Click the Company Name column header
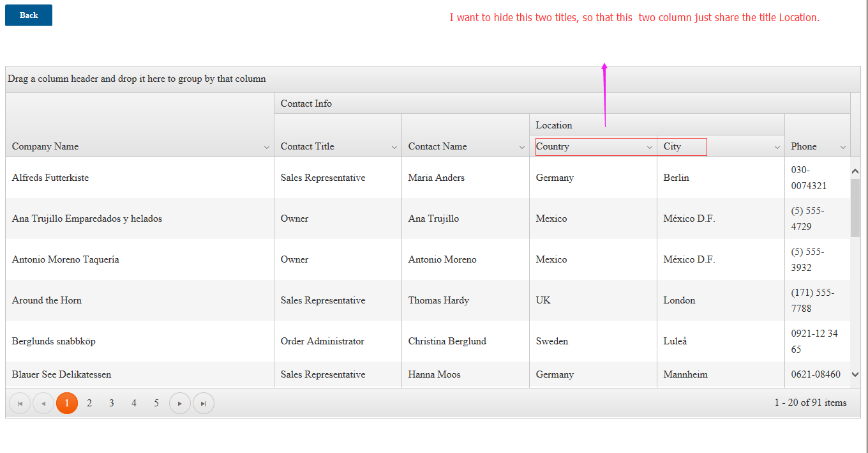This screenshot has height=453, width=868. tap(45, 146)
